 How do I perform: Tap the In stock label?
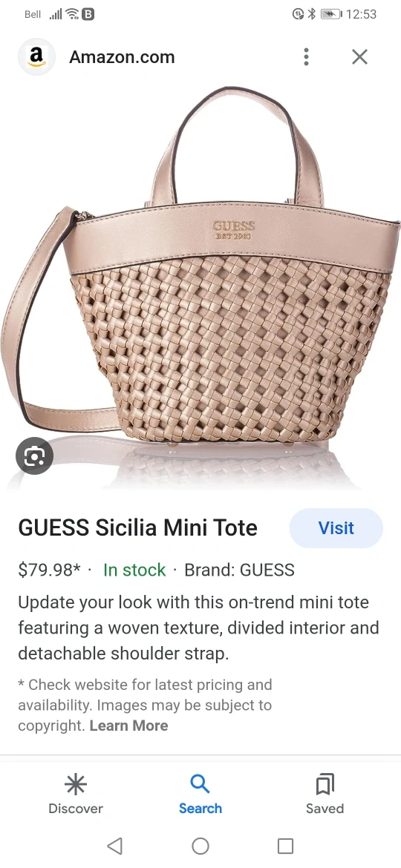point(134,571)
